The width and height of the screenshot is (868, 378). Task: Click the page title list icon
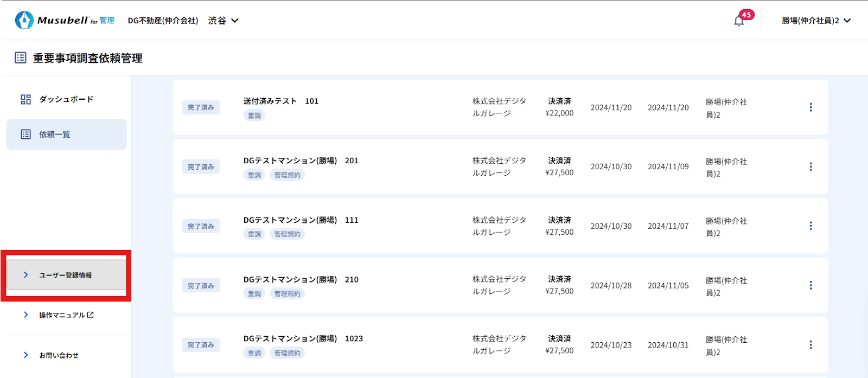(x=21, y=58)
